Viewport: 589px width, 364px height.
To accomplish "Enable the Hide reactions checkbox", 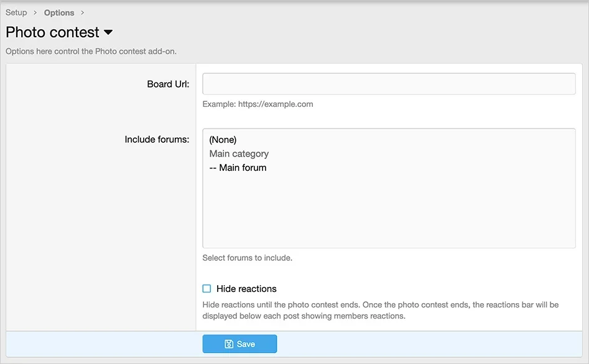I will [207, 289].
